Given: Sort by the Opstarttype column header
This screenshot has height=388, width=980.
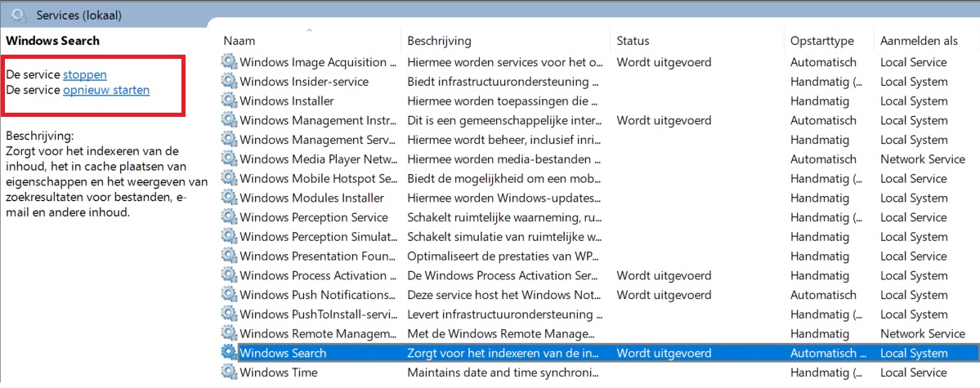Looking at the screenshot, I should click(x=821, y=41).
